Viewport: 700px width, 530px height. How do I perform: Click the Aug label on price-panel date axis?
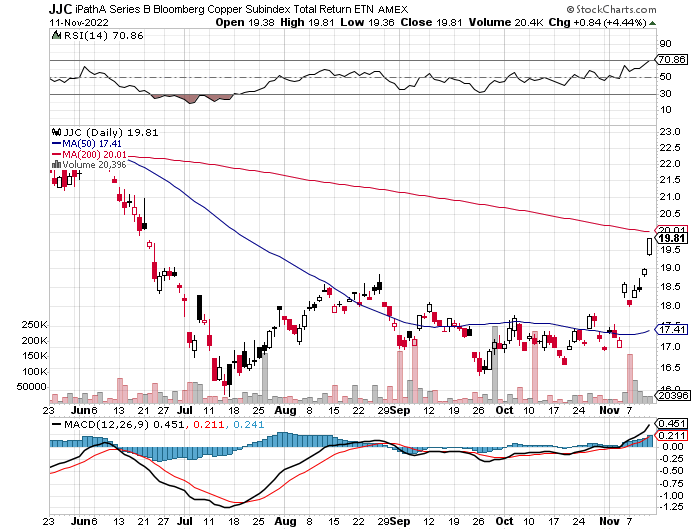(x=285, y=410)
